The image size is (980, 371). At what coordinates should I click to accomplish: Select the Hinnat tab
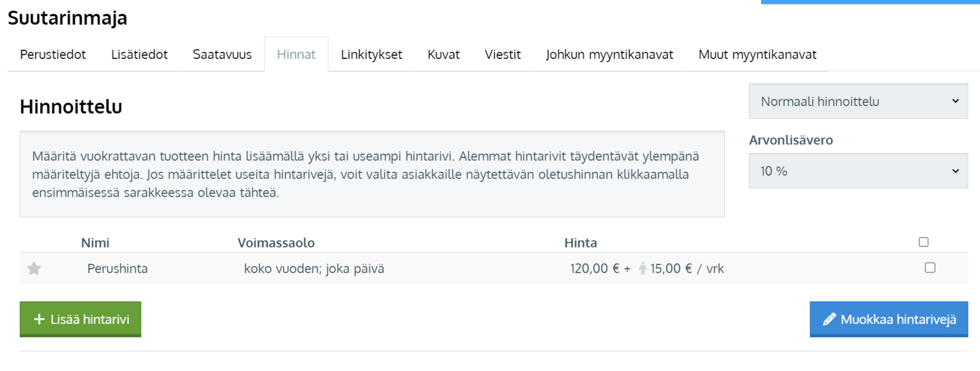pos(296,55)
